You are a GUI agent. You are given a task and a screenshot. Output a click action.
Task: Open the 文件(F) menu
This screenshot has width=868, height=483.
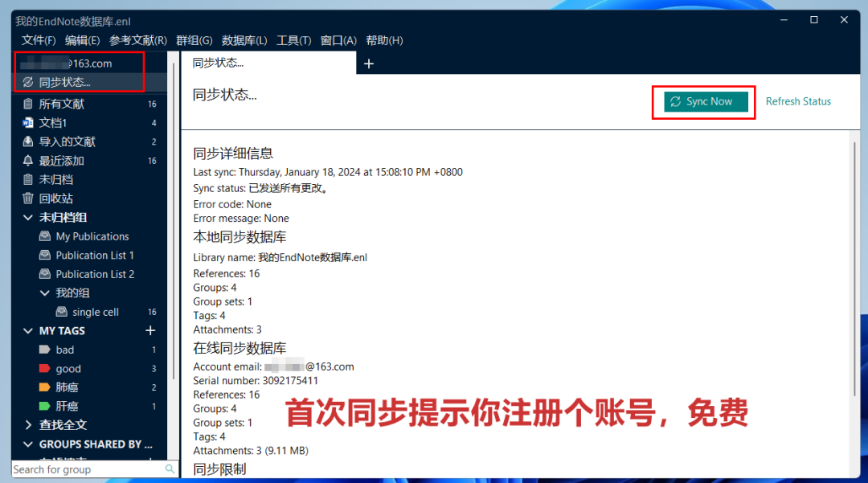click(39, 40)
